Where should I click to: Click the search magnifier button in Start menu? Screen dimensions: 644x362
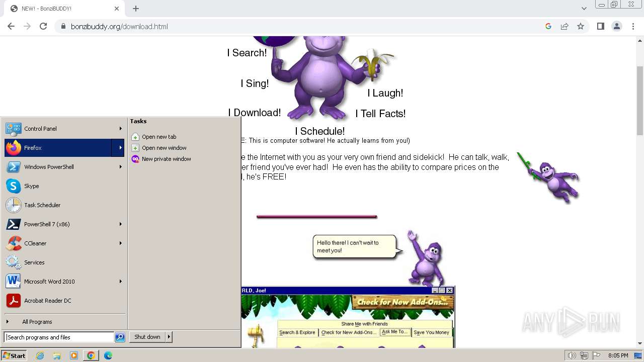[x=120, y=337]
